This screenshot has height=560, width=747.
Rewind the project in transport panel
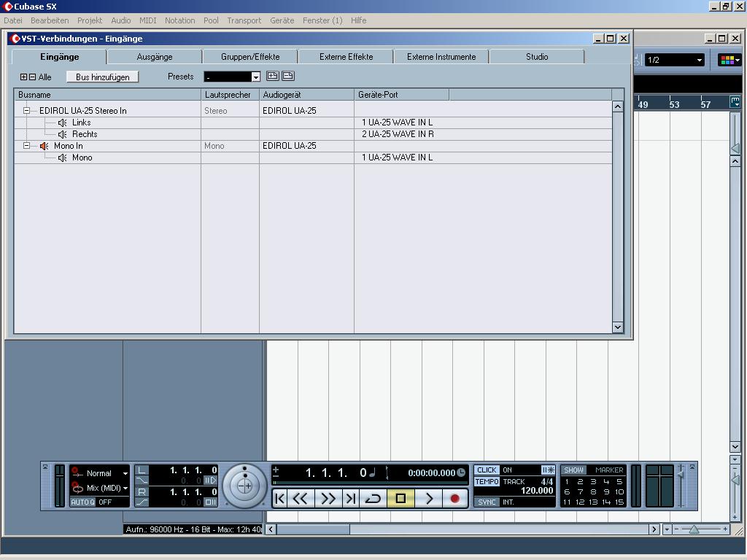pyautogui.click(x=300, y=499)
